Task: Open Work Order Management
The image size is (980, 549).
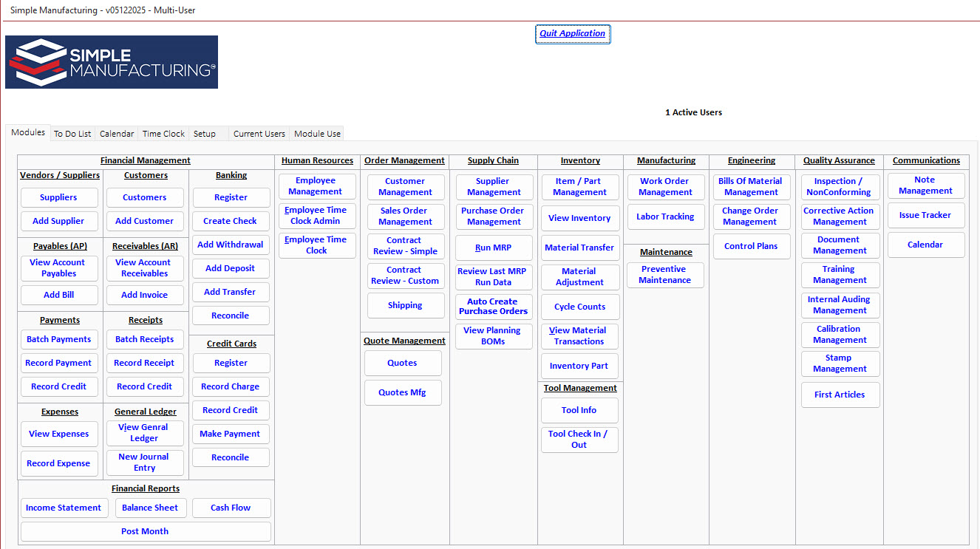Action: [x=665, y=187]
